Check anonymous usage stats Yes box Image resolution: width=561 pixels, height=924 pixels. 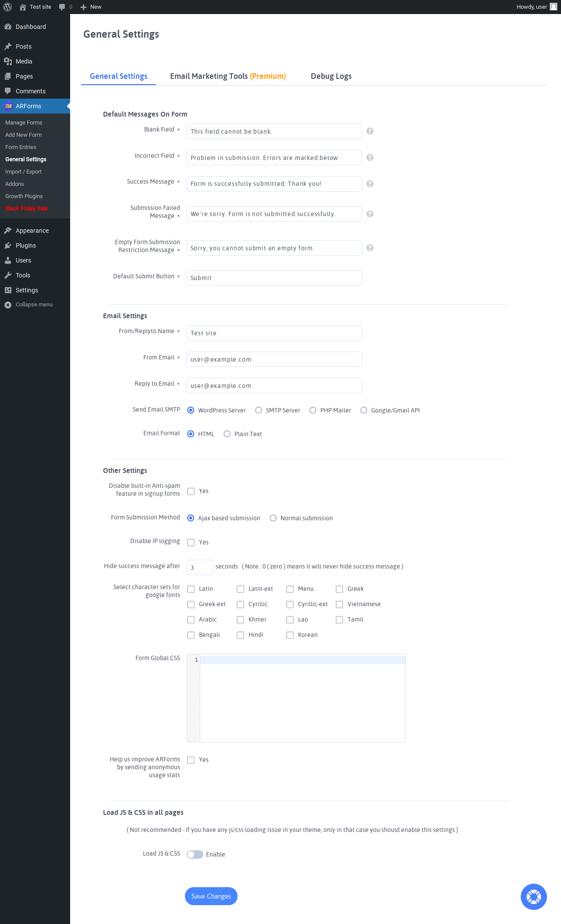tap(191, 760)
